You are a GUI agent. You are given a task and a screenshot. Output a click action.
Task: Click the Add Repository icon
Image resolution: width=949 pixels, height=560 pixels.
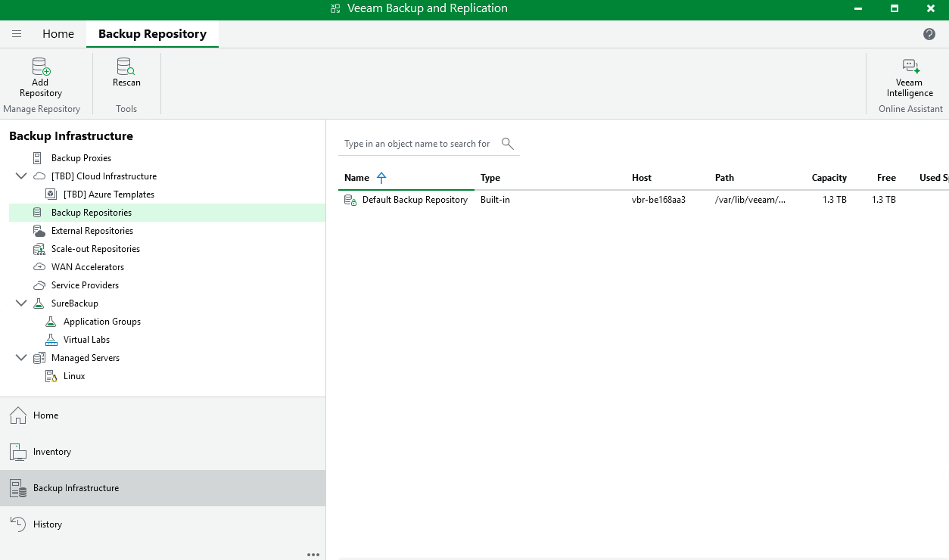click(41, 67)
